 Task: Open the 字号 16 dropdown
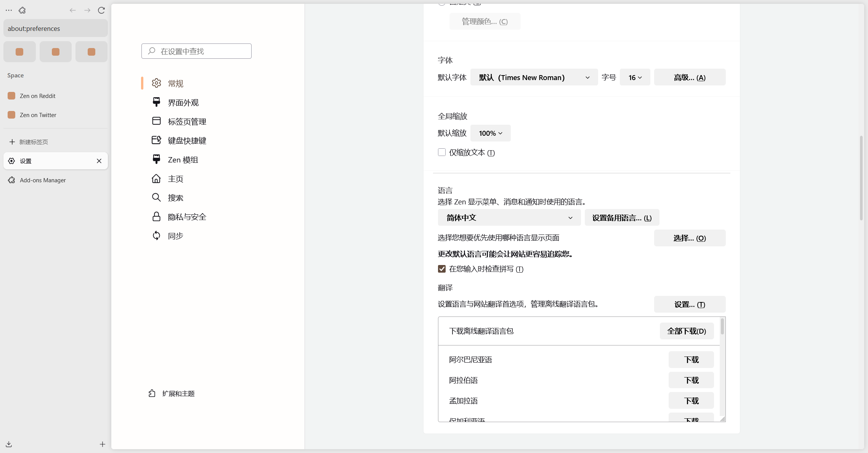[635, 77]
